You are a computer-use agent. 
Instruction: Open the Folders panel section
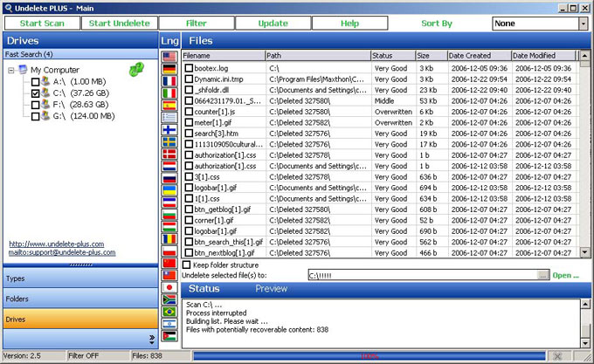click(x=79, y=299)
